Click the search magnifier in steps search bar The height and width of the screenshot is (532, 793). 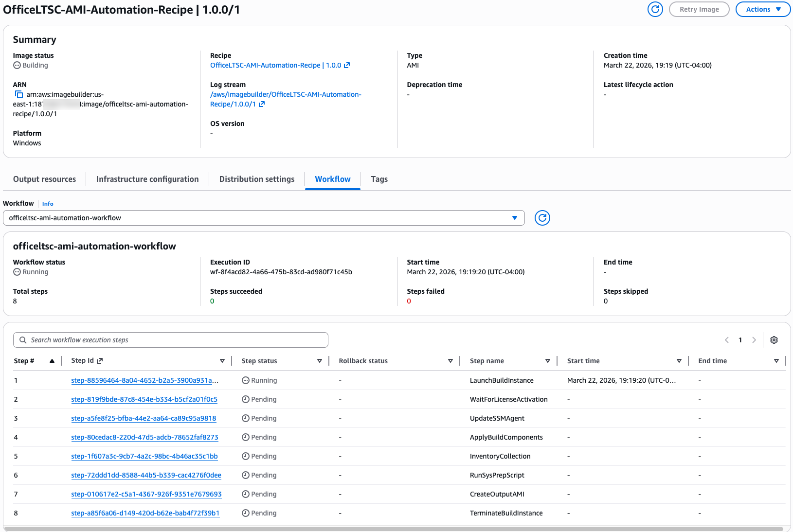23,340
